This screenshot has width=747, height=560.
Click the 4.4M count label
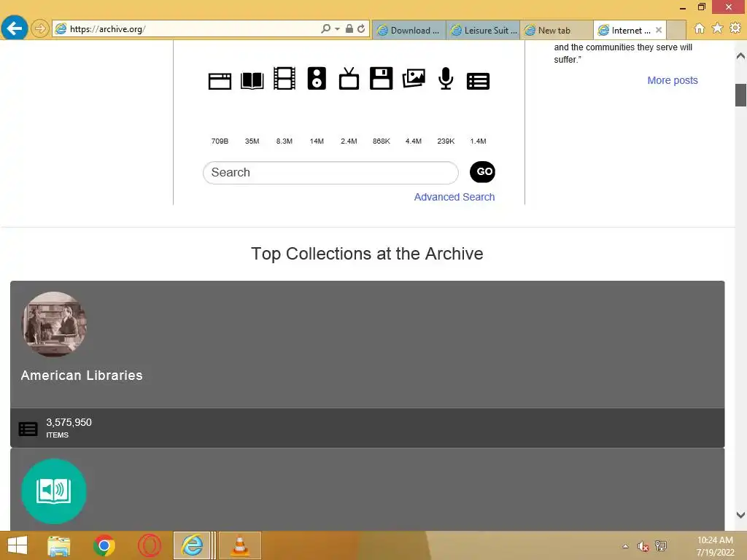414,141
